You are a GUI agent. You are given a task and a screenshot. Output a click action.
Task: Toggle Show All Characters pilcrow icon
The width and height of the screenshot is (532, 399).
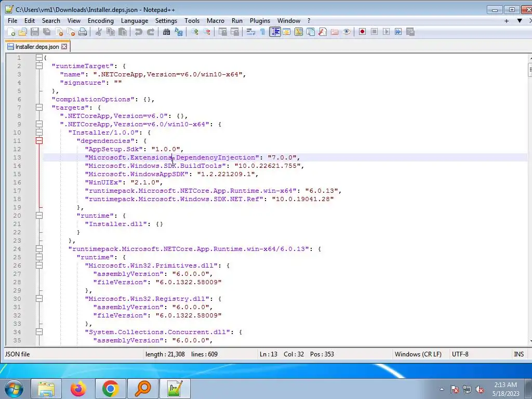pos(262,32)
